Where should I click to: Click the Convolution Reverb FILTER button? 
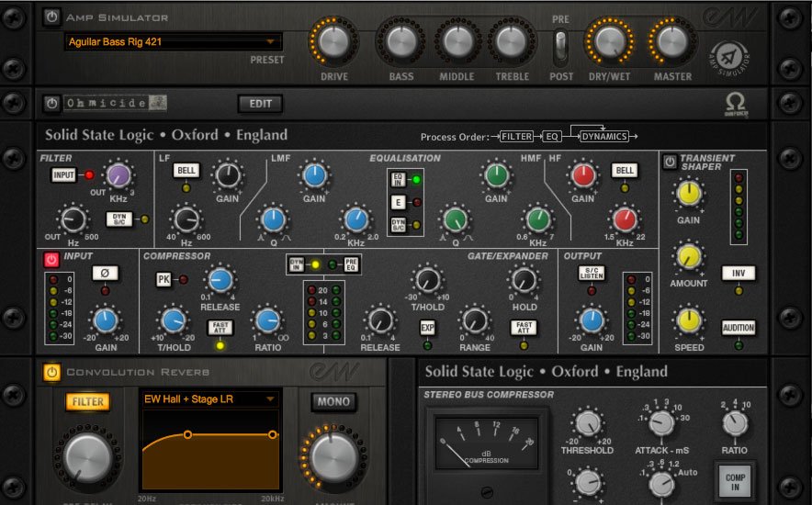[87, 401]
